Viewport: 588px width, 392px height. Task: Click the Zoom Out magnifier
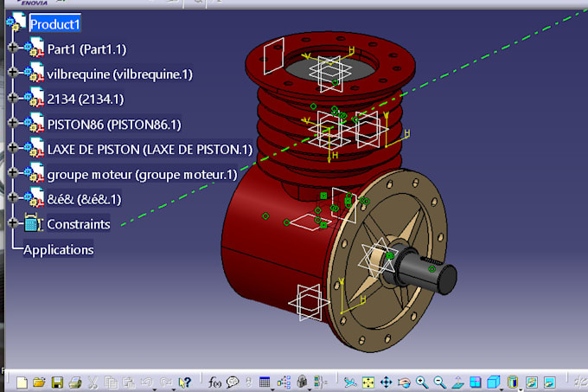click(440, 382)
